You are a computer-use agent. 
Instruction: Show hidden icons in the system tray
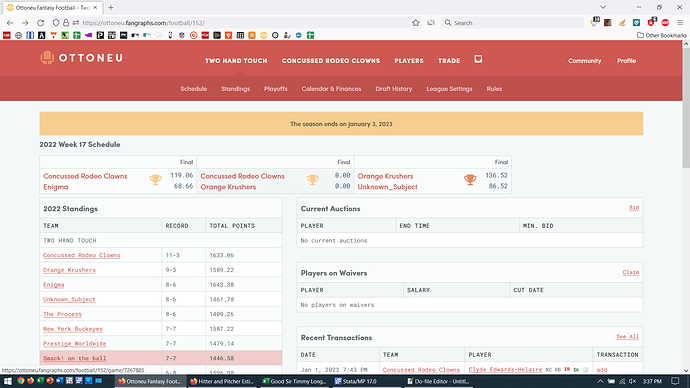[600, 381]
